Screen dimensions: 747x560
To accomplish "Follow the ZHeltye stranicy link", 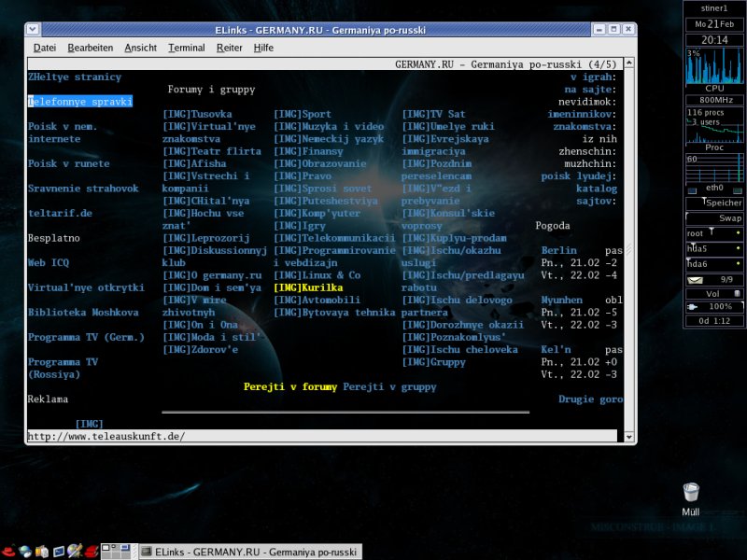I will (x=75, y=77).
